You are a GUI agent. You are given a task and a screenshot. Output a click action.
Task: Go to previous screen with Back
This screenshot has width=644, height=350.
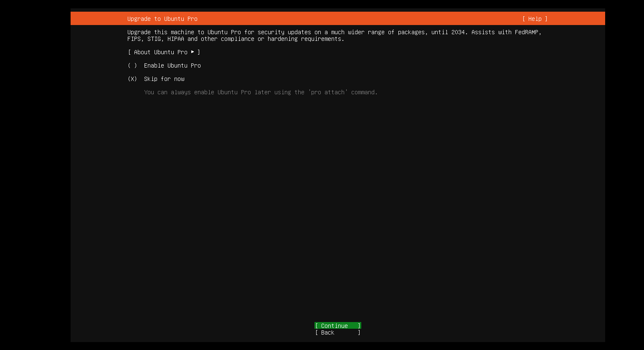click(x=337, y=332)
